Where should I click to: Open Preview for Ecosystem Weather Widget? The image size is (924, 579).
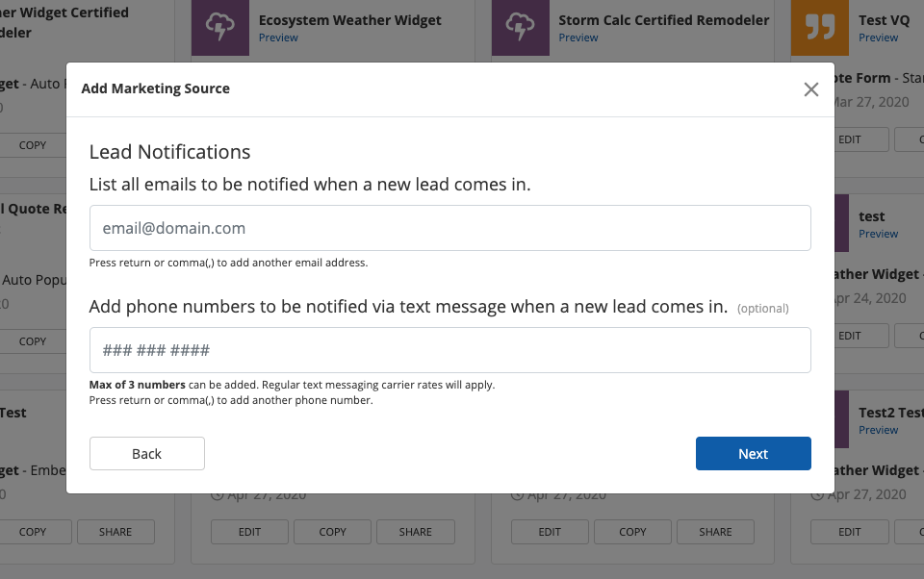point(278,38)
